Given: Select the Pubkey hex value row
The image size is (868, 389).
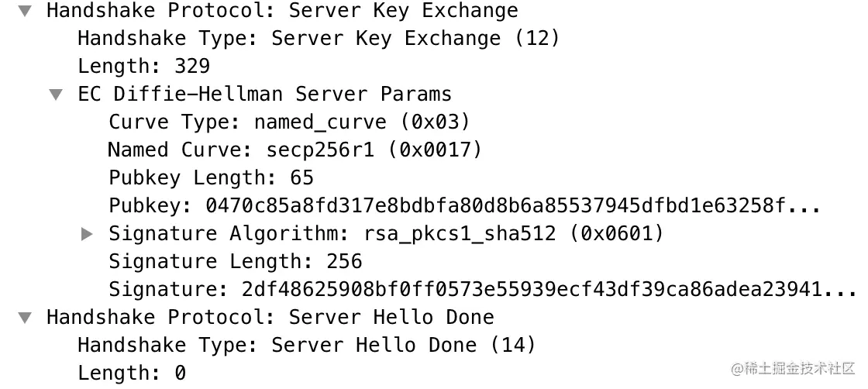Looking at the screenshot, I should click(x=464, y=206).
